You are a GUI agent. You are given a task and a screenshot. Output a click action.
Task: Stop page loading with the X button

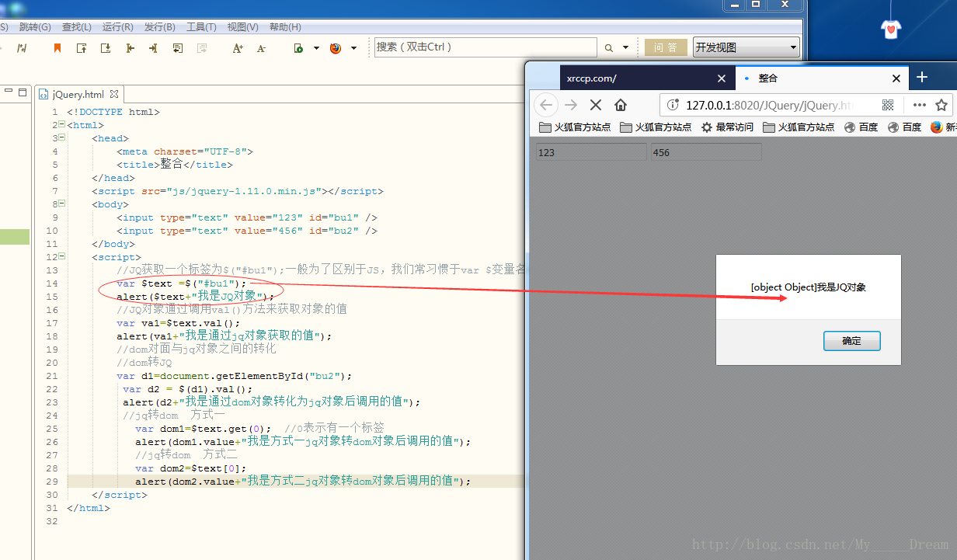pos(596,105)
